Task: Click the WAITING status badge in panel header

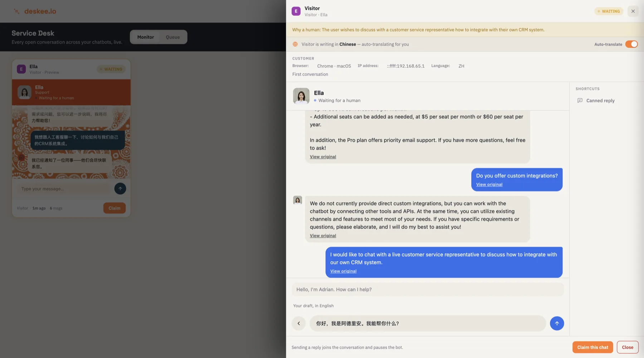Action: tap(609, 11)
